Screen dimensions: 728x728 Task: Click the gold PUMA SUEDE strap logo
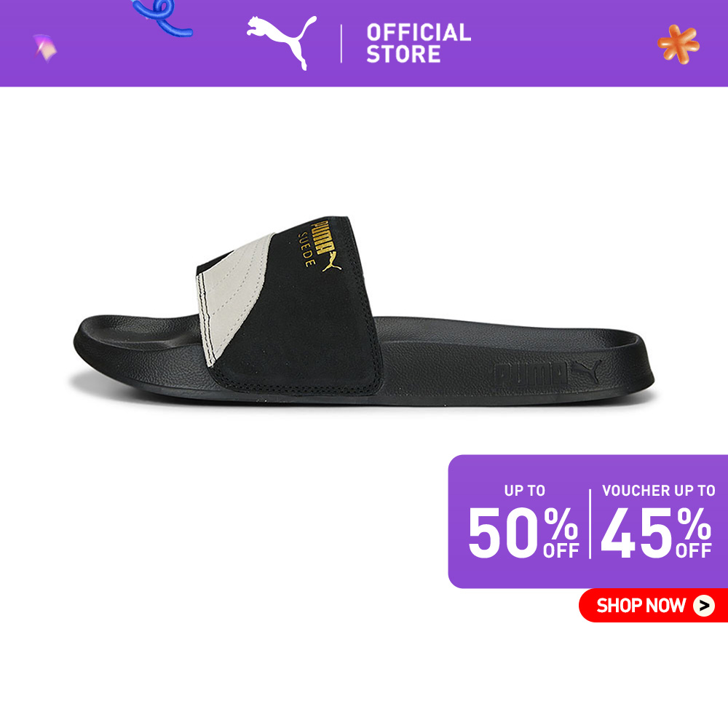(320, 245)
